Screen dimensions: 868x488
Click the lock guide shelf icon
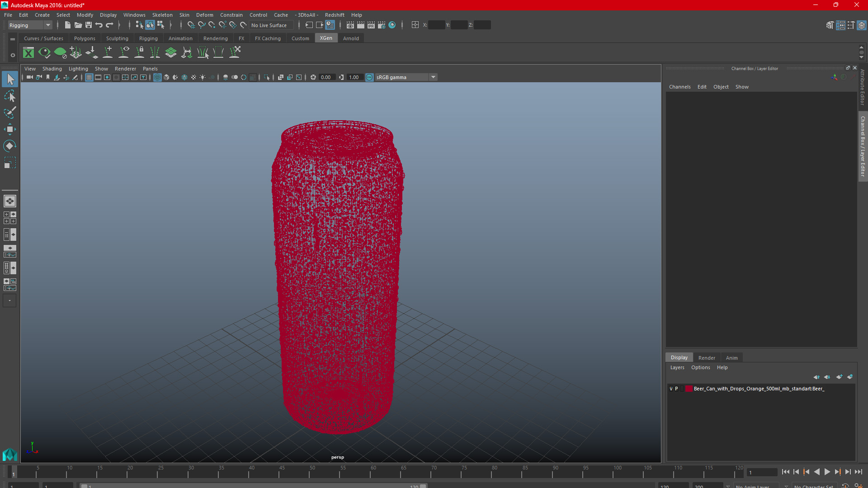pos(139,53)
